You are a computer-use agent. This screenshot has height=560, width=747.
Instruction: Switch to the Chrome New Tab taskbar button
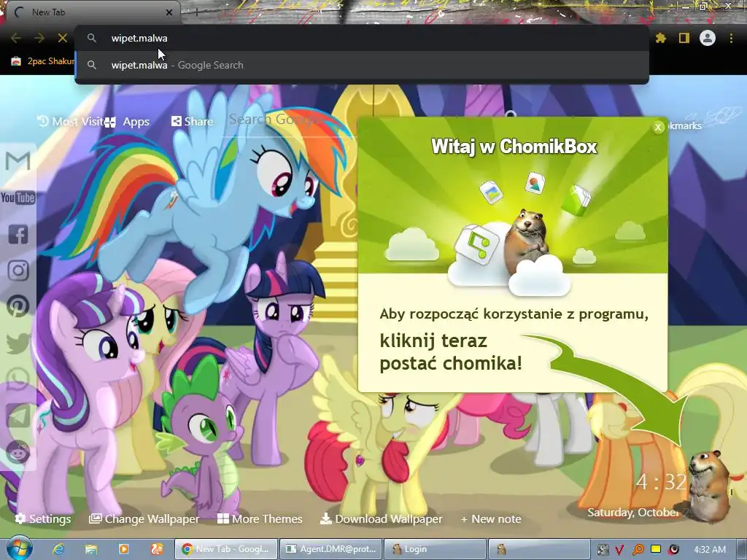[x=225, y=549]
